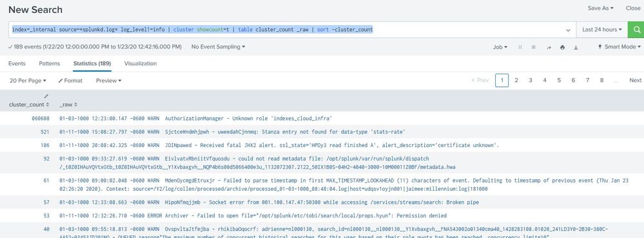This screenshot has height=238, width=644.
Task: Click inside the search query input field
Action: click(293, 30)
